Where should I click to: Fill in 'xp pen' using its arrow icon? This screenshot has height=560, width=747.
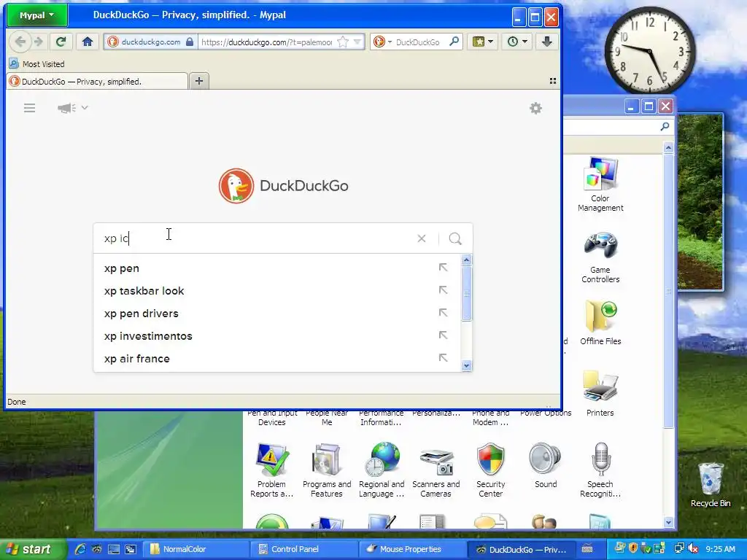[443, 268]
